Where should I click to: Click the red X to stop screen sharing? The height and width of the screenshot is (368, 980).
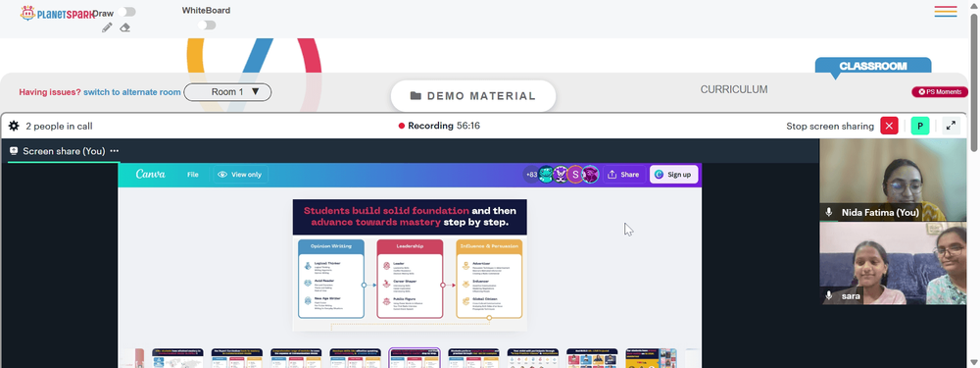click(889, 126)
